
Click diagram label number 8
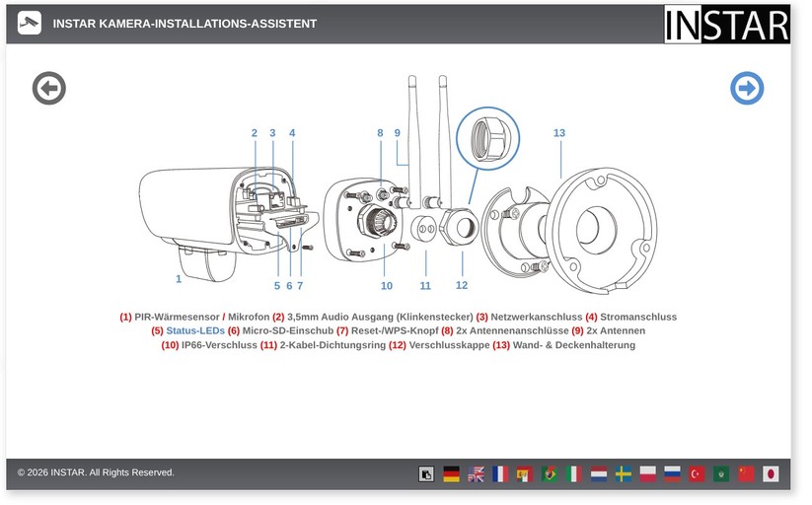pos(380,133)
